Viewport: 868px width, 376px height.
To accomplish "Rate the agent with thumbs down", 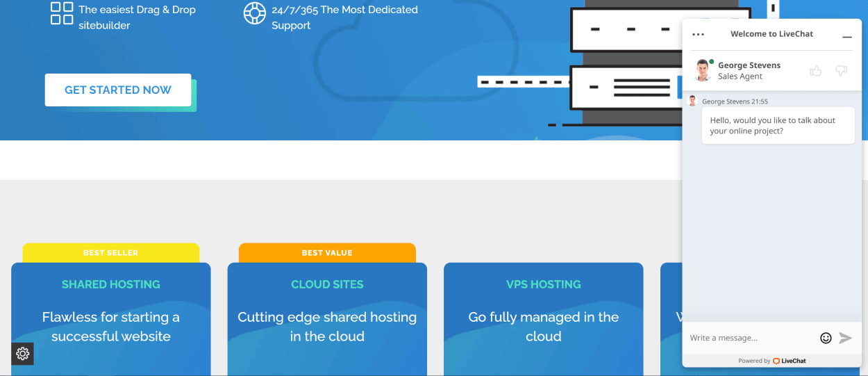I will coord(841,70).
